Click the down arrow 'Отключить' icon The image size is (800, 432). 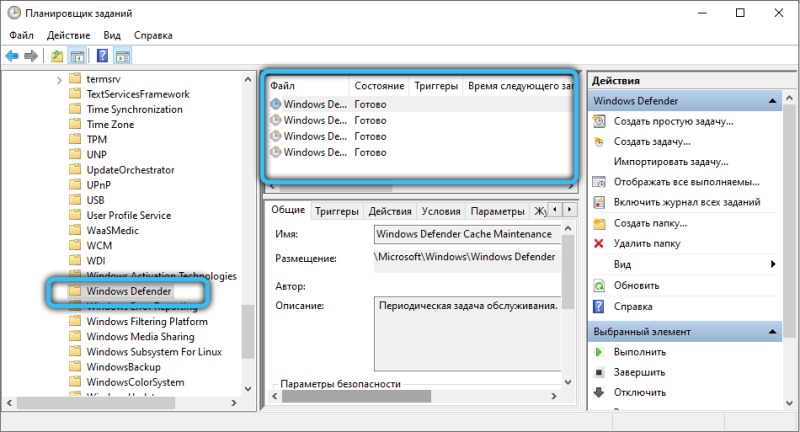pos(599,392)
